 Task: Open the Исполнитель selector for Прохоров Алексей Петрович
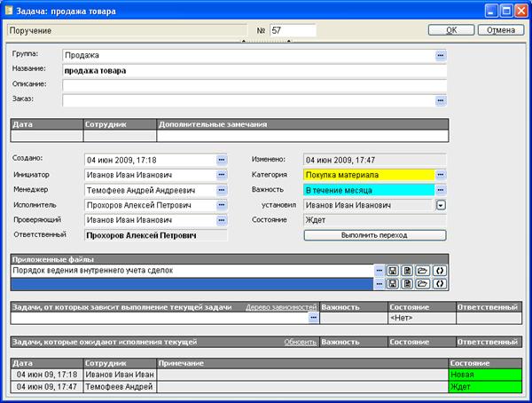222,205
